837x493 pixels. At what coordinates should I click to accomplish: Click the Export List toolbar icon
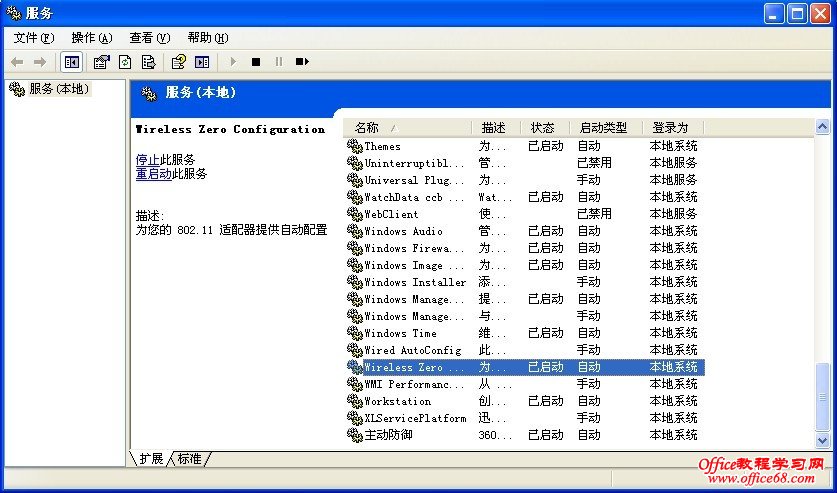point(148,62)
